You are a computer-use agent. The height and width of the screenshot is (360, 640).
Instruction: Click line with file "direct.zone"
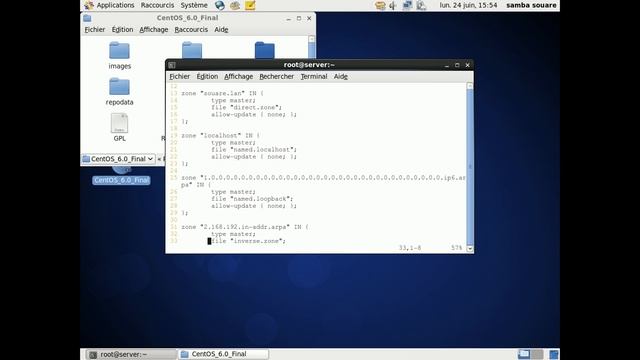click(246, 107)
